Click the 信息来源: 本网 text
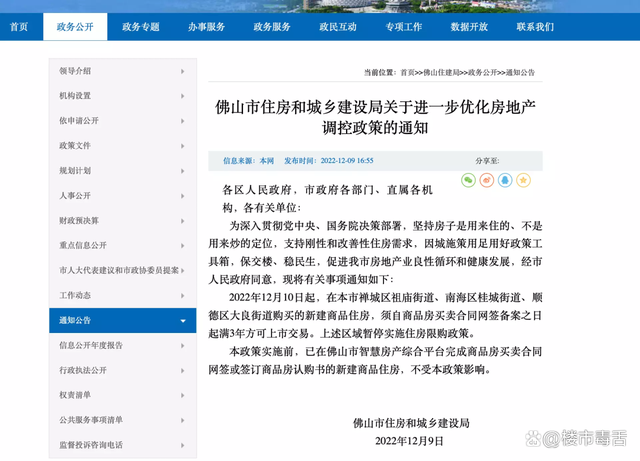640x461 pixels. (248, 161)
